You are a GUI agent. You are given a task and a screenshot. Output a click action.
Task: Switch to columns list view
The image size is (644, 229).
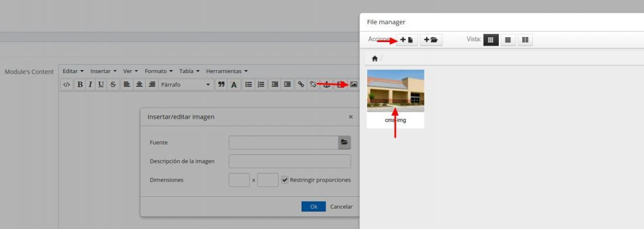(525, 40)
